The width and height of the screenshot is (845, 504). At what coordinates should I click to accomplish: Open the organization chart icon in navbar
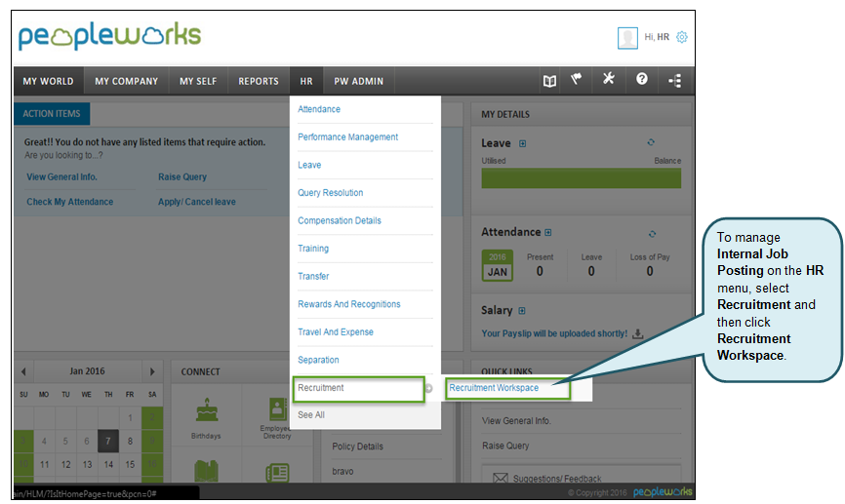[x=674, y=81]
